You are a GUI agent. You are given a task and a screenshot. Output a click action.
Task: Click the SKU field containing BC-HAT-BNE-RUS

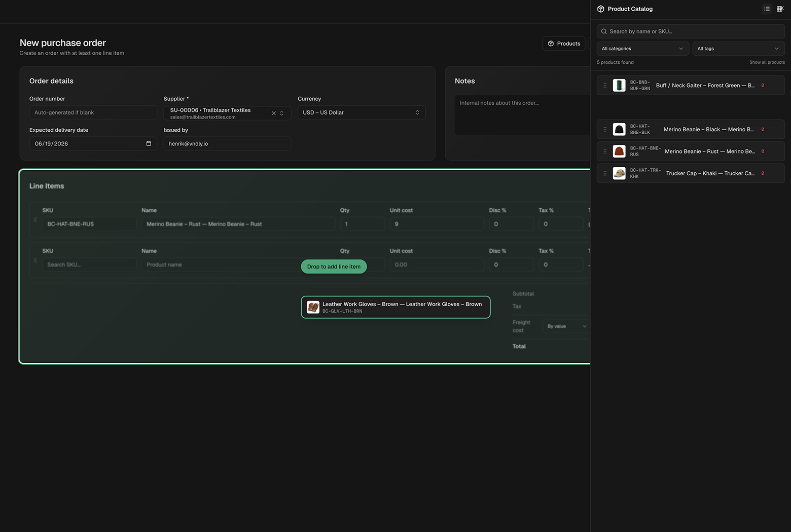[89, 224]
